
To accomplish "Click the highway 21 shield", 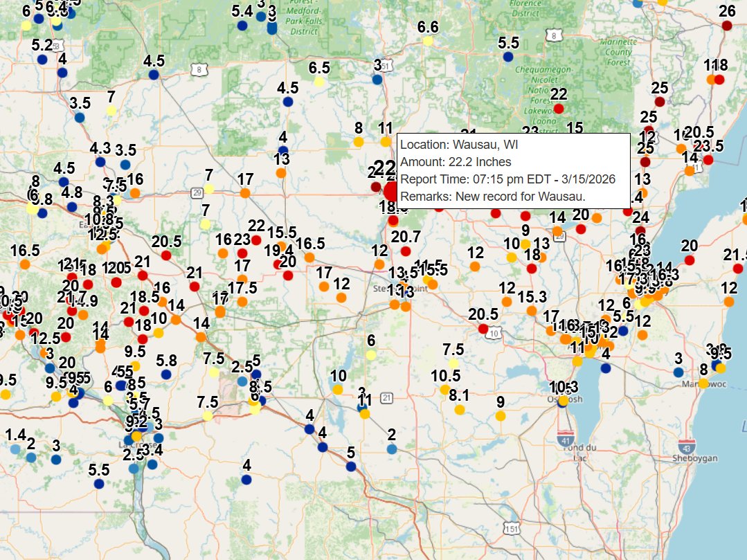I will pyautogui.click(x=386, y=397).
